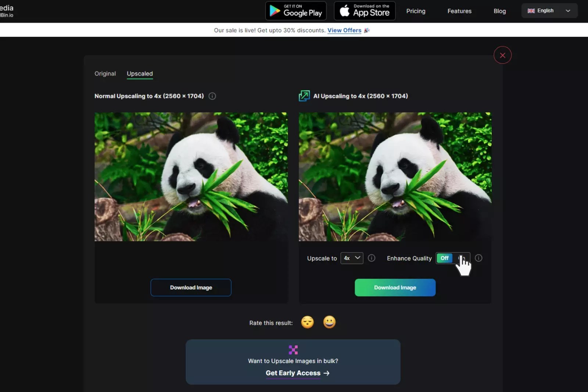Click the App Store download badge
Viewport: 588px width, 392px height.
coord(364,11)
